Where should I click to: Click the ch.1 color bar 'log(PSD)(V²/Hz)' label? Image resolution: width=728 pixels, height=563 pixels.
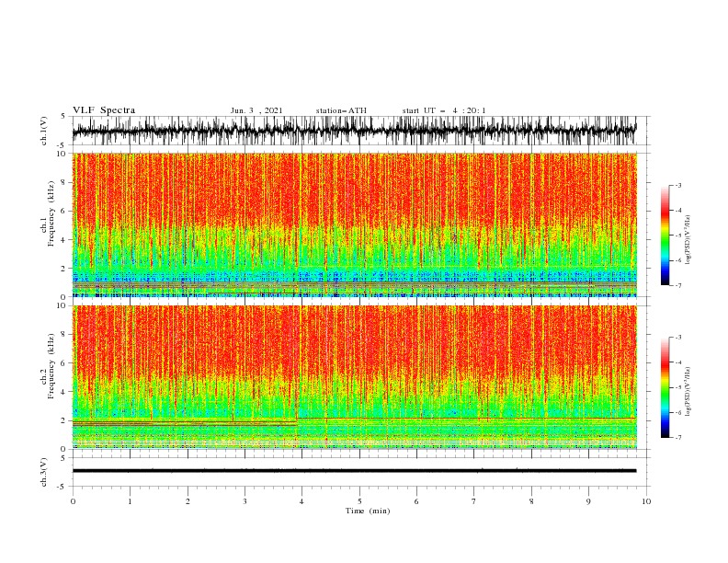click(x=688, y=240)
